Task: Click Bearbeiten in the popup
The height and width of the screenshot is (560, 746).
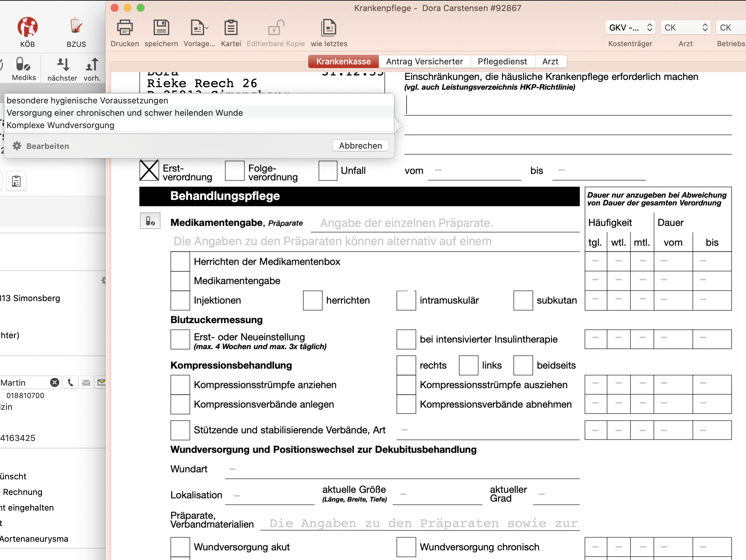Action: click(48, 146)
